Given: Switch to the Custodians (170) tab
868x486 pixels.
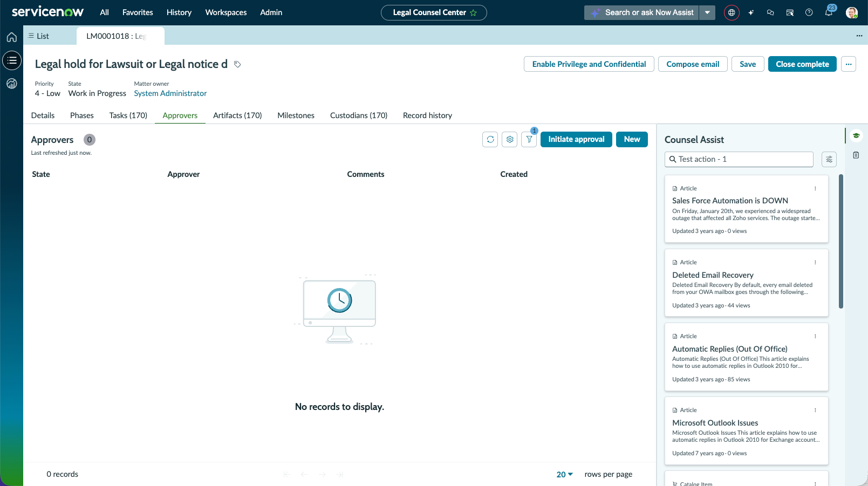Looking at the screenshot, I should pos(359,115).
